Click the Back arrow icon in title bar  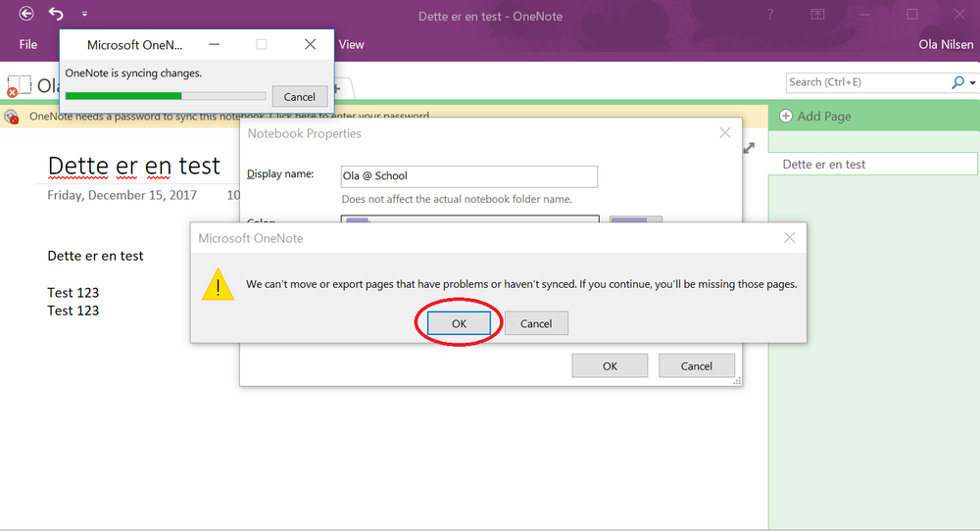coord(26,14)
